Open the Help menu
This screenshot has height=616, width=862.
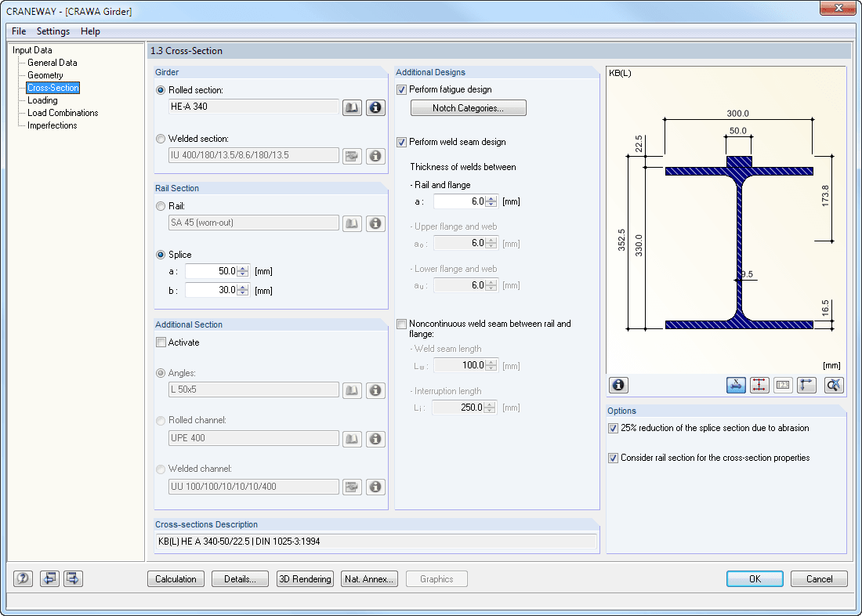click(90, 31)
